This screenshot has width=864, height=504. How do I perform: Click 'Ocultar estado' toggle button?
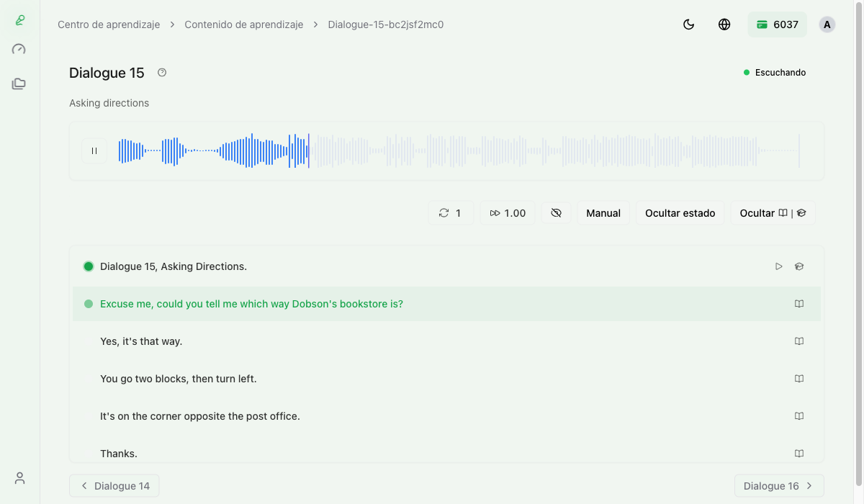click(x=680, y=213)
